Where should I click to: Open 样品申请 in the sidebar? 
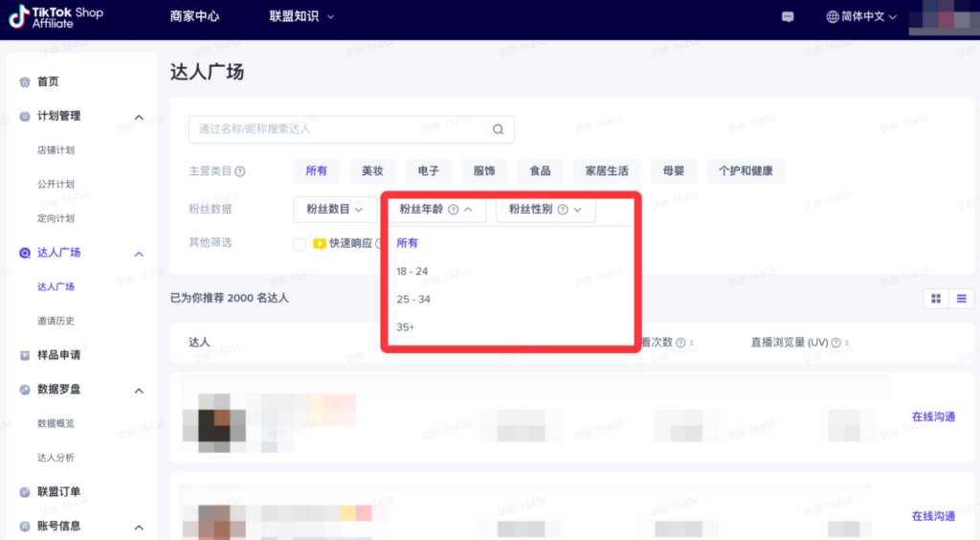coord(58,355)
